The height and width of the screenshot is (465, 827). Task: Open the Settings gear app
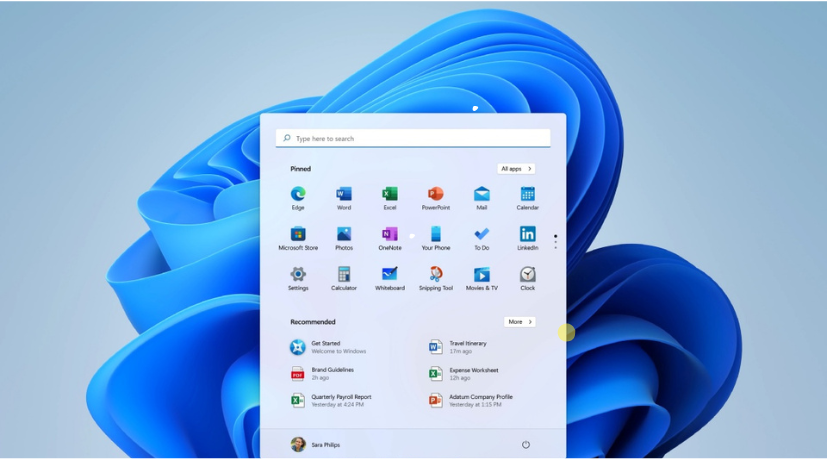pos(298,274)
